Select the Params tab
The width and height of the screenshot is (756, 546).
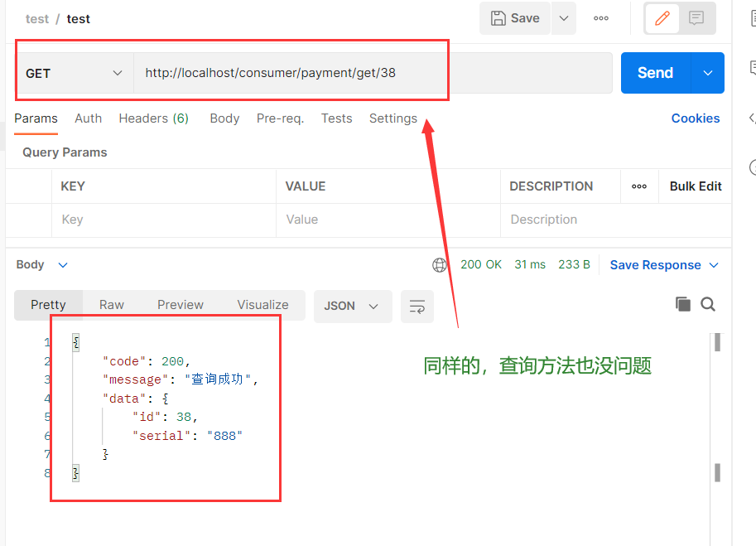[36, 118]
